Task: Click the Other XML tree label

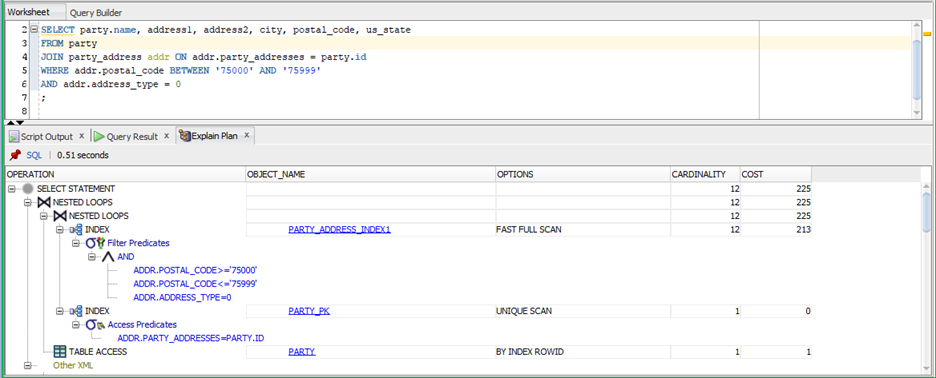Action: (73, 365)
